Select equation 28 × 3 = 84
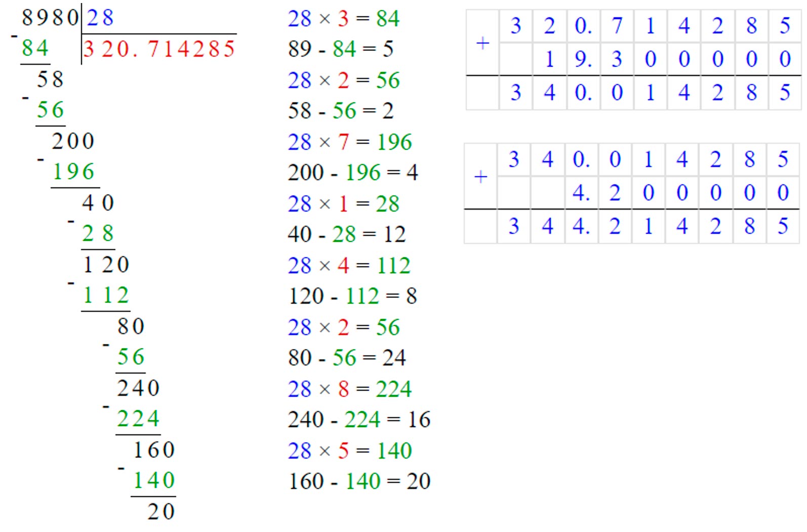807x532 pixels. pyautogui.click(x=344, y=19)
